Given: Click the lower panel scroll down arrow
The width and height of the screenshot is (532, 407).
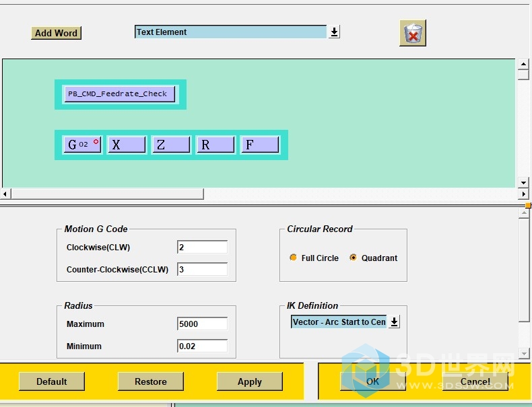Looking at the screenshot, I should click(x=524, y=353).
